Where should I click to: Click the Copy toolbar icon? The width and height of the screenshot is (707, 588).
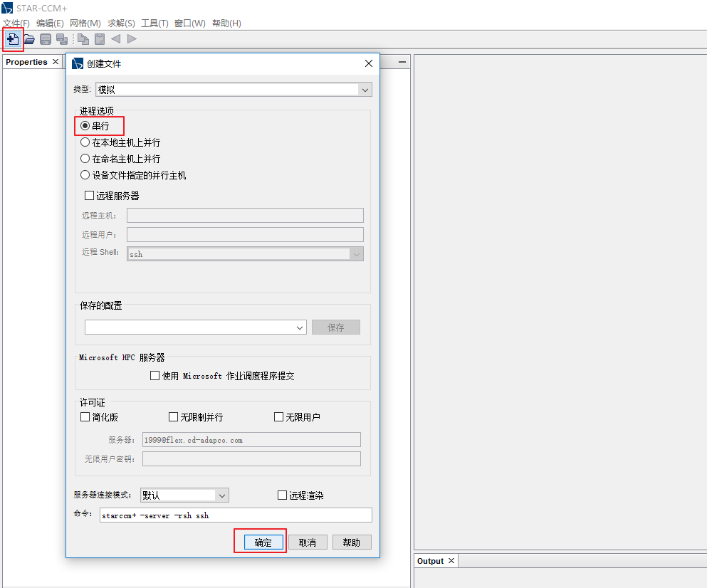click(82, 39)
